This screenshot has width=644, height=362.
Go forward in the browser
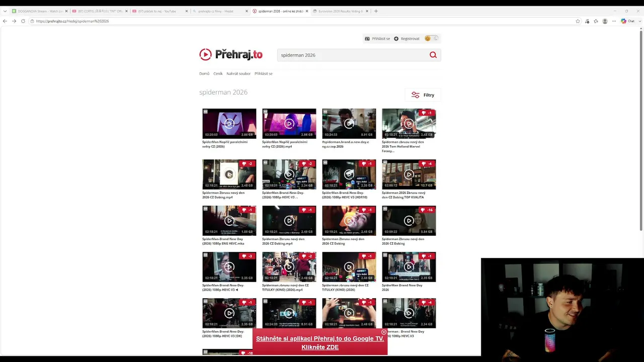14,21
